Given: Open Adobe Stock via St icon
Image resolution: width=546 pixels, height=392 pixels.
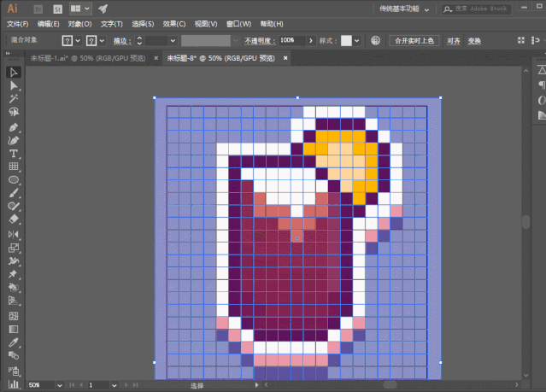Looking at the screenshot, I should click(58, 9).
